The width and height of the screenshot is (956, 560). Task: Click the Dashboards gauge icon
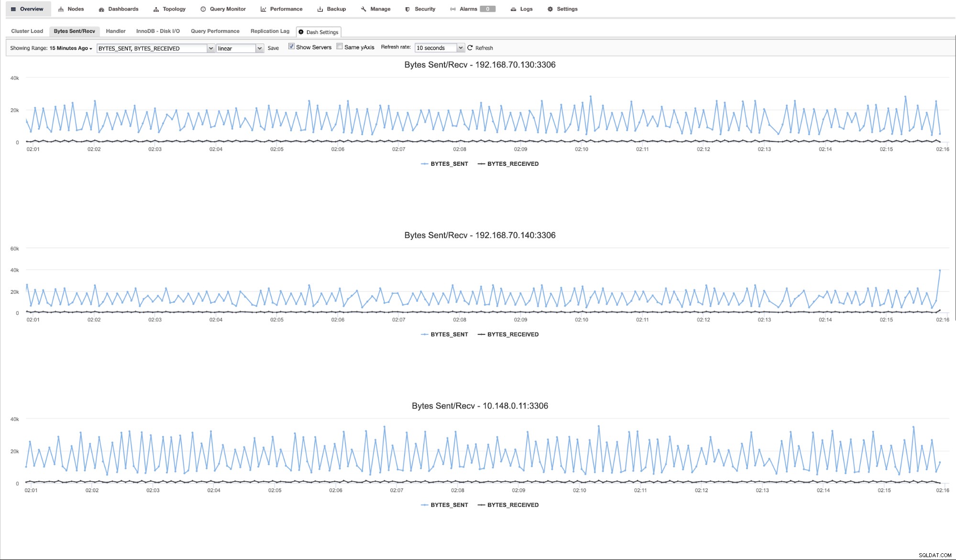pyautogui.click(x=101, y=9)
